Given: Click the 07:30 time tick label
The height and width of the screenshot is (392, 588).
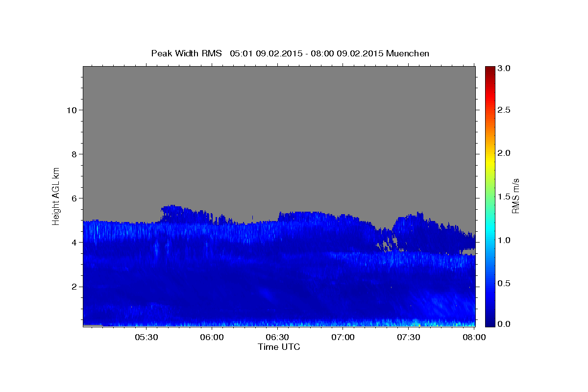Looking at the screenshot, I should coord(409,337).
